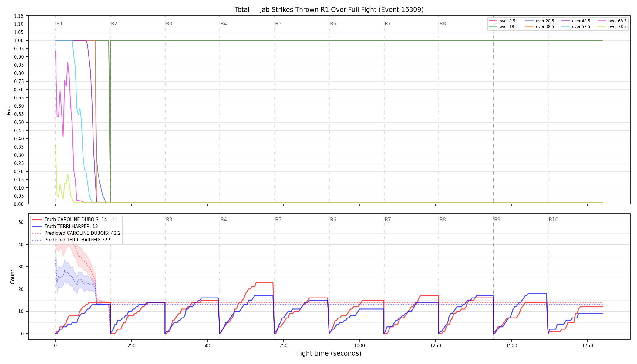Click the 'Prob' y-axis label
This screenshot has height=364, width=637.
[x=9, y=110]
